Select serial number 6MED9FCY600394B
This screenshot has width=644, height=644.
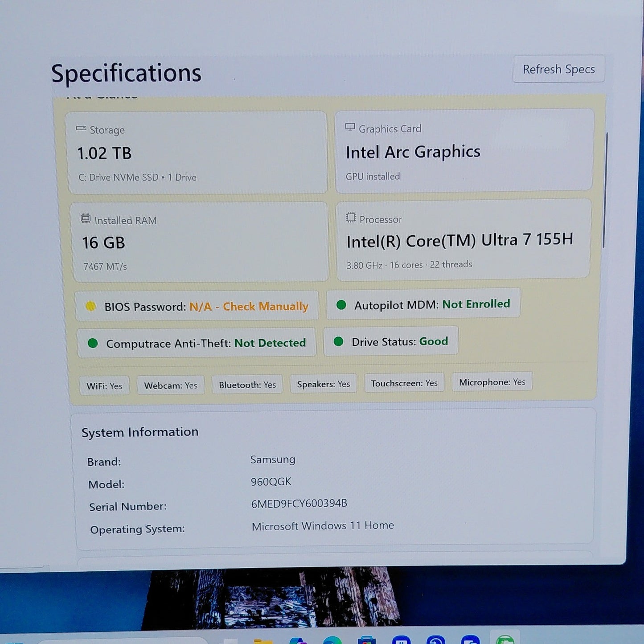click(299, 504)
